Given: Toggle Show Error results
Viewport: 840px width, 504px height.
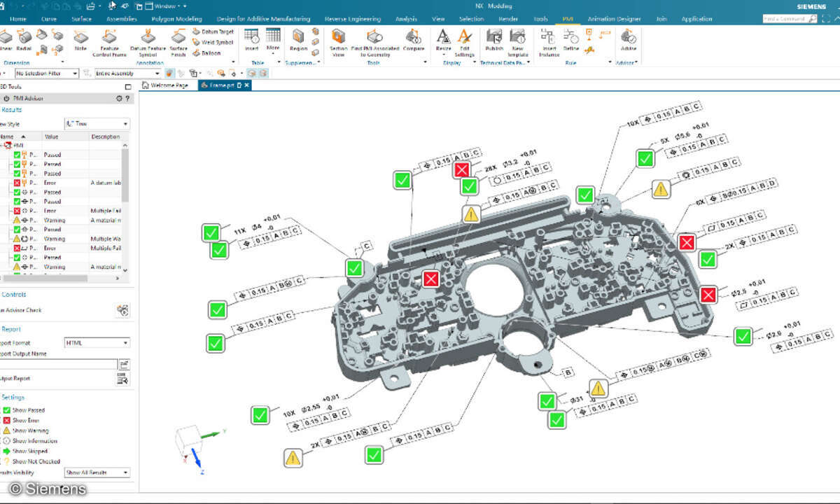Looking at the screenshot, I should (21, 421).
